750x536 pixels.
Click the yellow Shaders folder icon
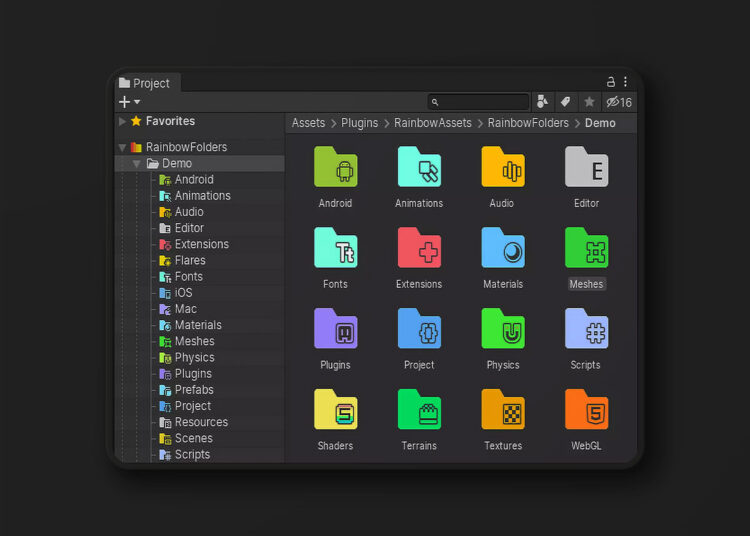pyautogui.click(x=335, y=410)
